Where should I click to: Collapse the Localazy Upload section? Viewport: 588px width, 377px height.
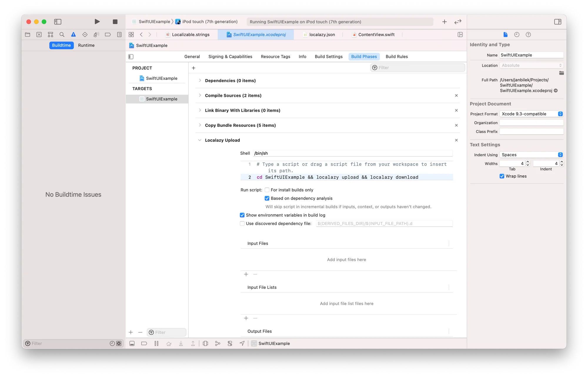[200, 140]
